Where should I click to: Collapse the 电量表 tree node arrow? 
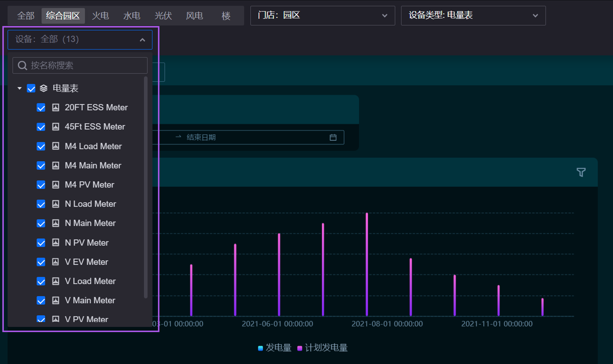pyautogui.click(x=20, y=88)
